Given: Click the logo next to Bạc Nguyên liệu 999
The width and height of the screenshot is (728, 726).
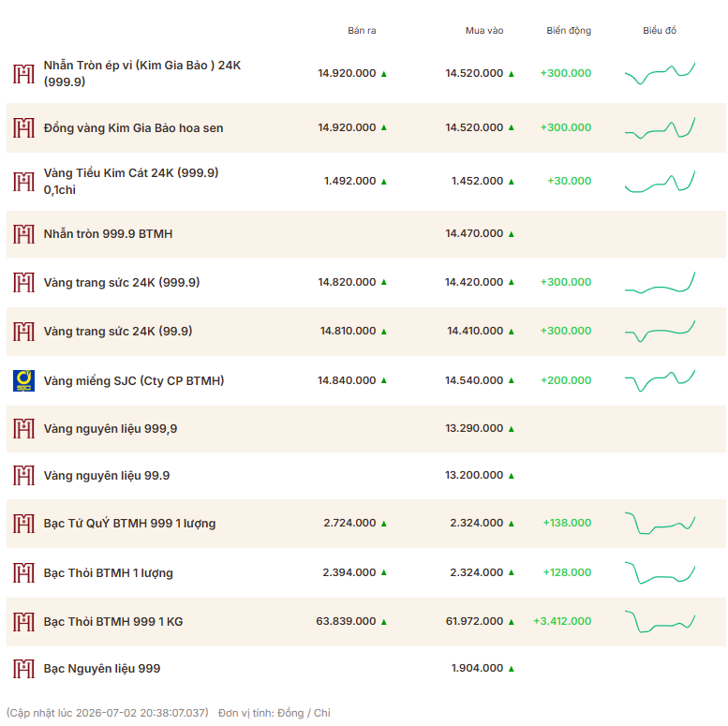Looking at the screenshot, I should coord(23,669).
